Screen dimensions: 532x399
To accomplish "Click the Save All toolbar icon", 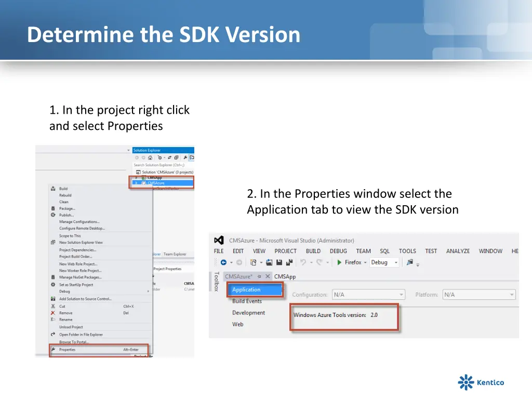I will coord(289,262).
